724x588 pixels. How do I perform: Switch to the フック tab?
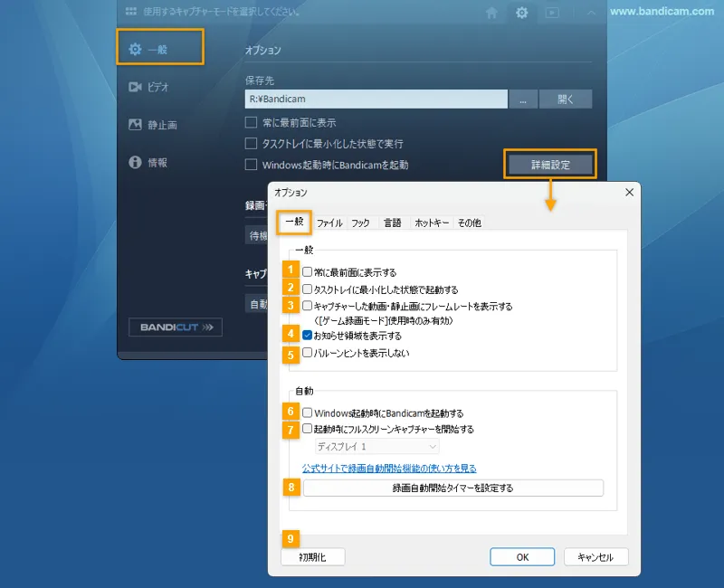(x=360, y=223)
